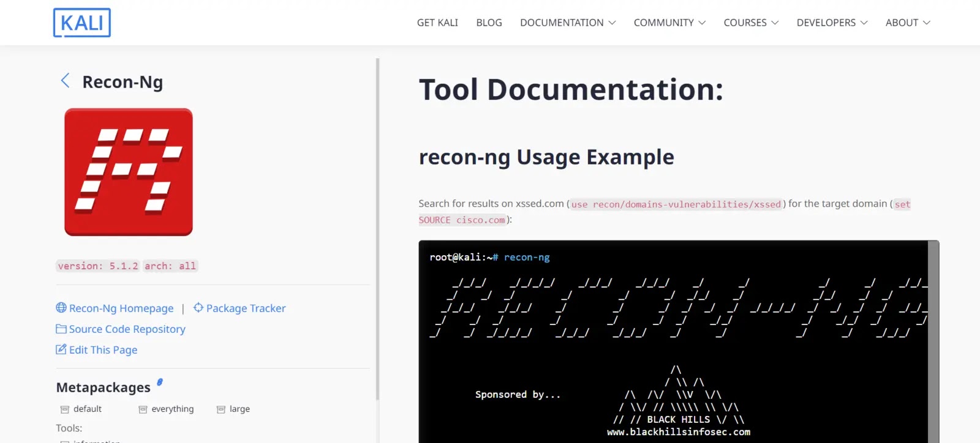The image size is (980, 443).
Task: Click the red Recon-Ng tool logo
Action: pyautogui.click(x=129, y=172)
